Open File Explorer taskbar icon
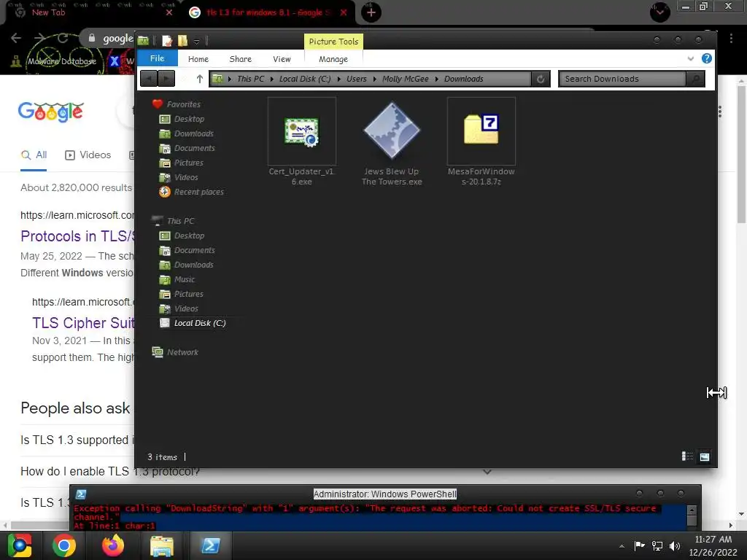 coord(162,545)
